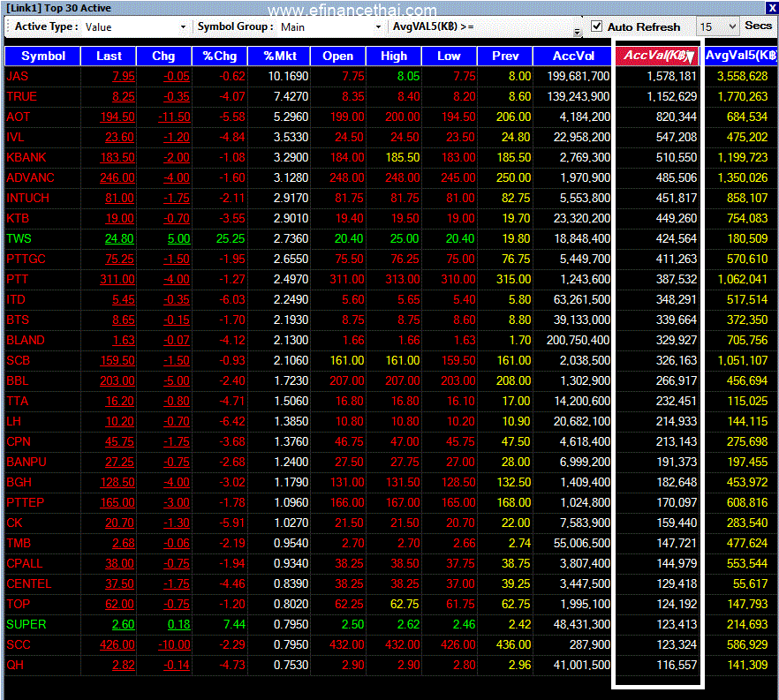Select the IVL symbol
Image resolution: width=779 pixels, height=700 pixels.
tap(15, 138)
